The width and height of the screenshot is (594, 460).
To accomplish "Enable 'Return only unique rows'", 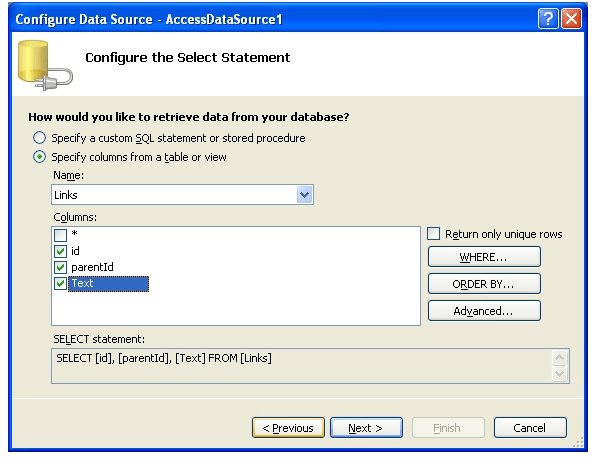I will [x=433, y=234].
